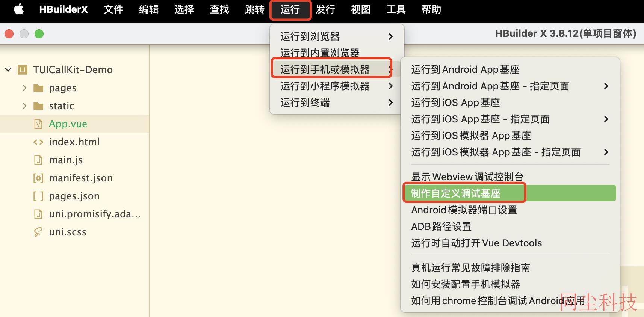Open uni.scss file

tap(68, 232)
